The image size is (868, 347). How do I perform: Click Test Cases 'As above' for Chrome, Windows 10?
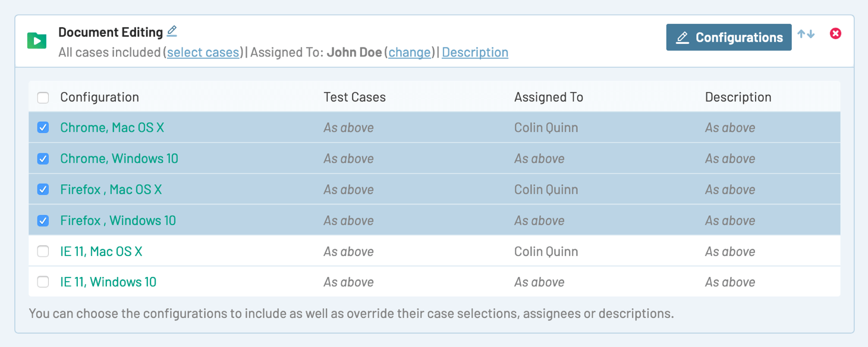(348, 159)
